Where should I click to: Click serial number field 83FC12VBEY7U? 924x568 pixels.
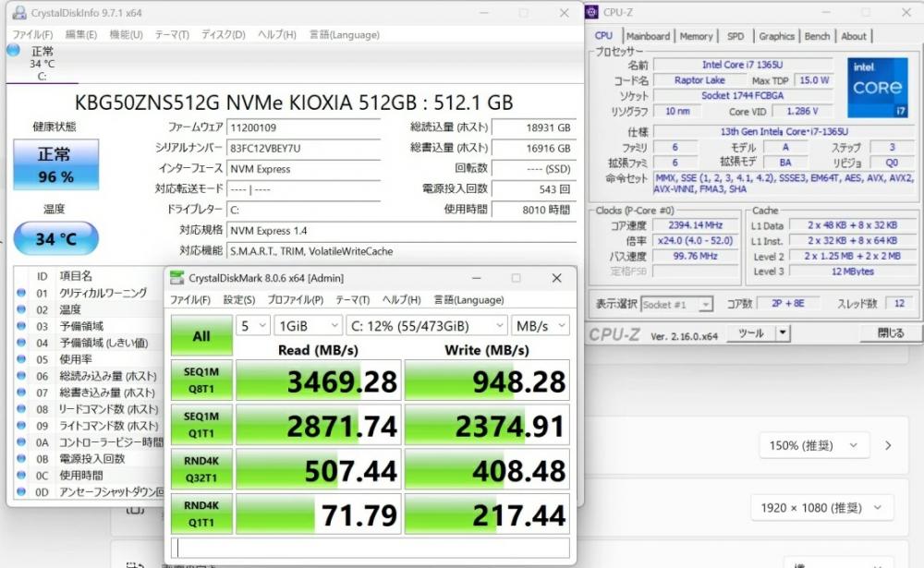tap(303, 149)
